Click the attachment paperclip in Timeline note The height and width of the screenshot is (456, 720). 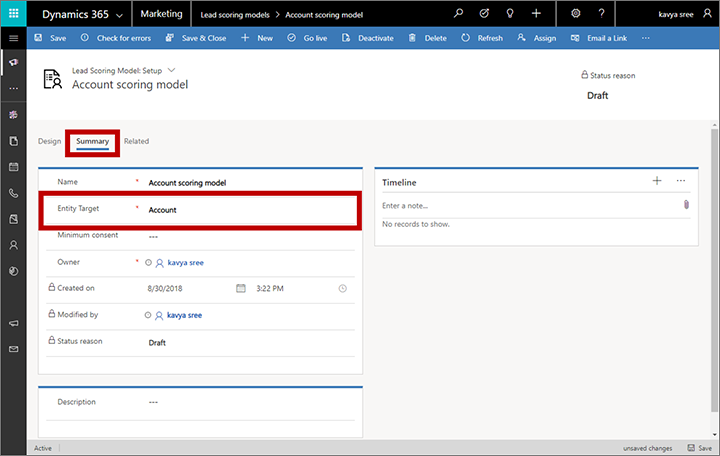click(686, 204)
